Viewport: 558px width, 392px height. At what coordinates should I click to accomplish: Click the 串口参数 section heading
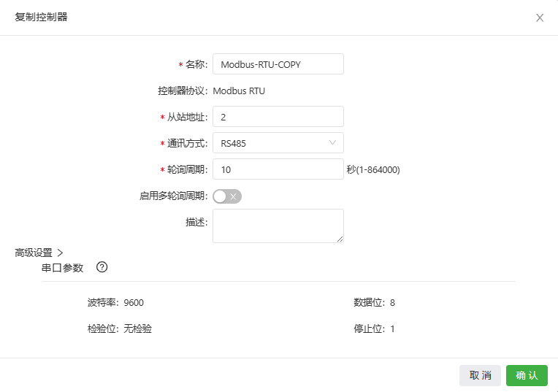63,268
